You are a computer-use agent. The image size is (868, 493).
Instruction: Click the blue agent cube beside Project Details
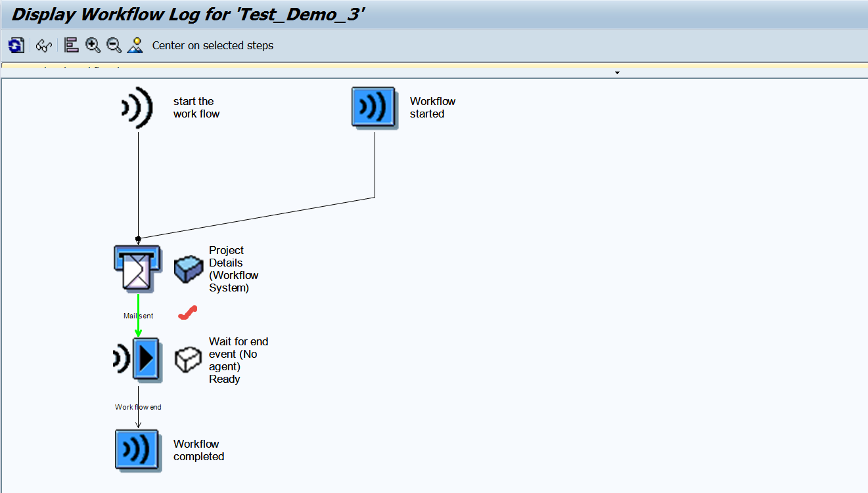click(189, 269)
